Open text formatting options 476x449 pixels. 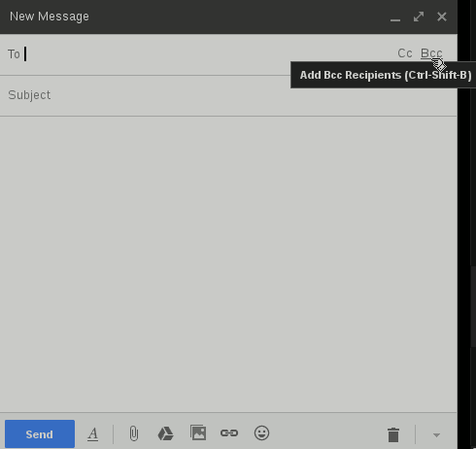click(x=92, y=433)
